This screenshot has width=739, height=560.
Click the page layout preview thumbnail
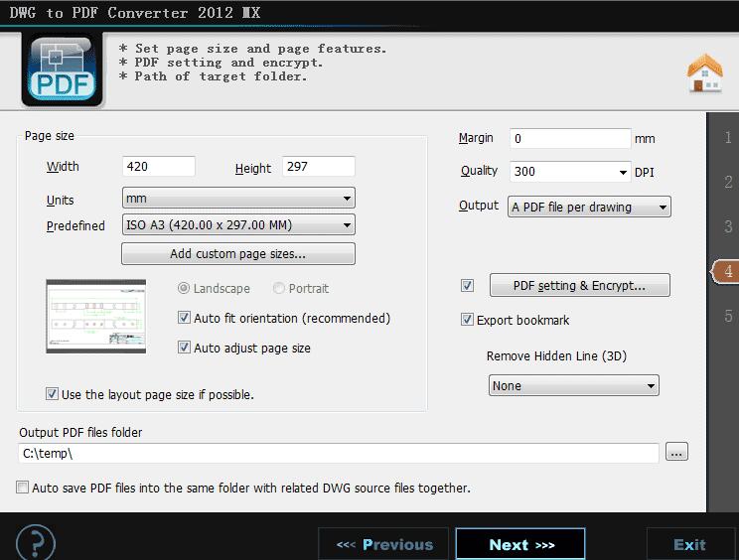[96, 316]
